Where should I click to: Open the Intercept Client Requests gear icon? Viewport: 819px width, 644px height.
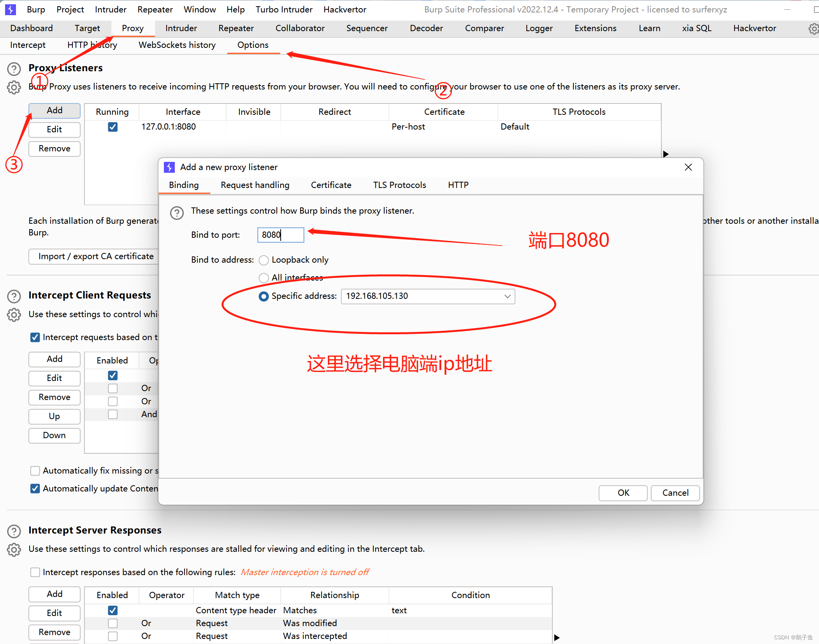(14, 314)
